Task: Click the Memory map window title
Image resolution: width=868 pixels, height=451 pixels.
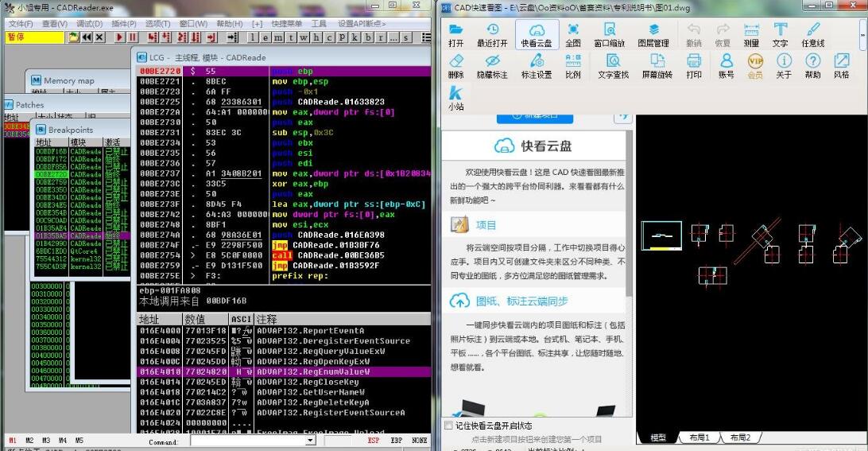Action: point(69,81)
